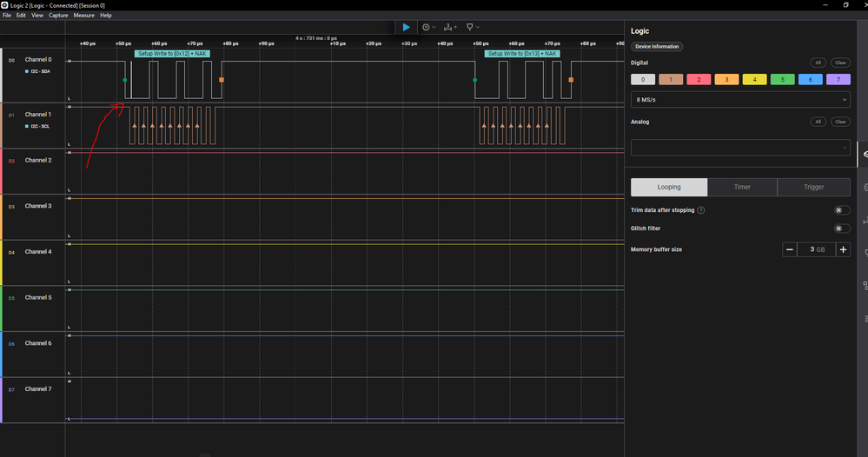Start capture with the blue play button
868x457 pixels.
point(406,27)
